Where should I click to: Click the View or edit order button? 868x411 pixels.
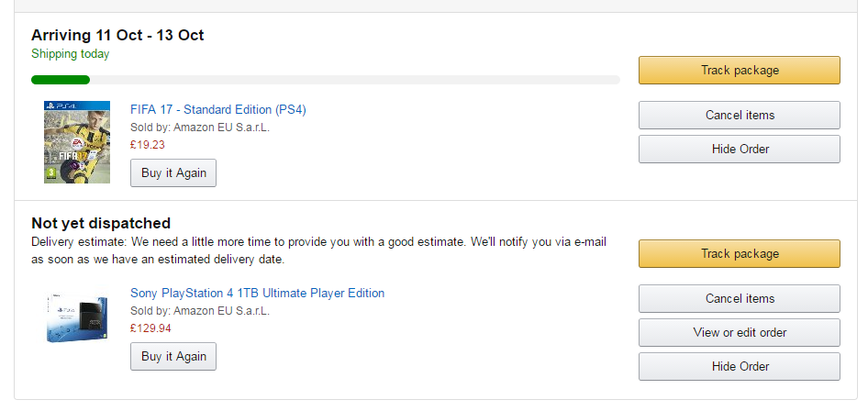tap(739, 333)
